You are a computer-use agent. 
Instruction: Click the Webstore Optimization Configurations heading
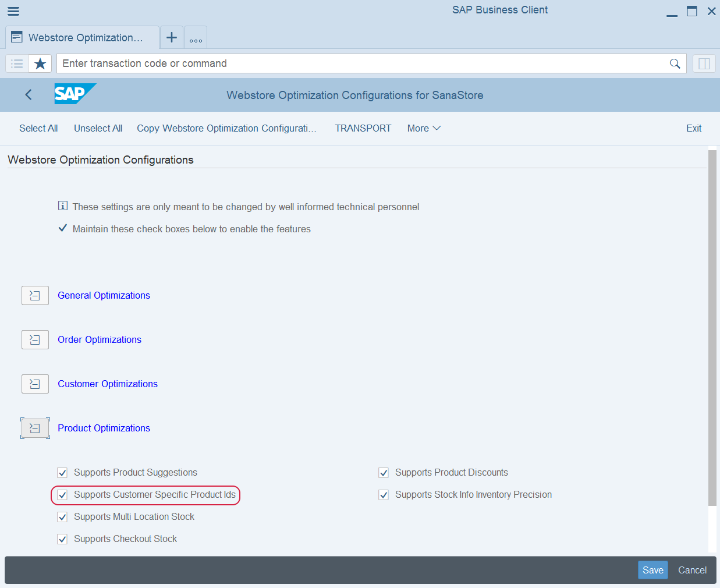(x=101, y=160)
